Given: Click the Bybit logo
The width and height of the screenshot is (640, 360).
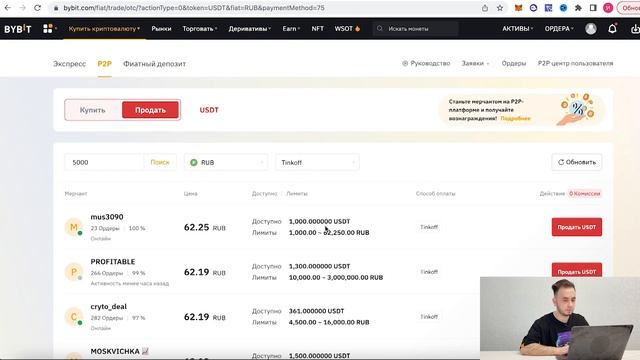Looking at the screenshot, I should 18,29.
